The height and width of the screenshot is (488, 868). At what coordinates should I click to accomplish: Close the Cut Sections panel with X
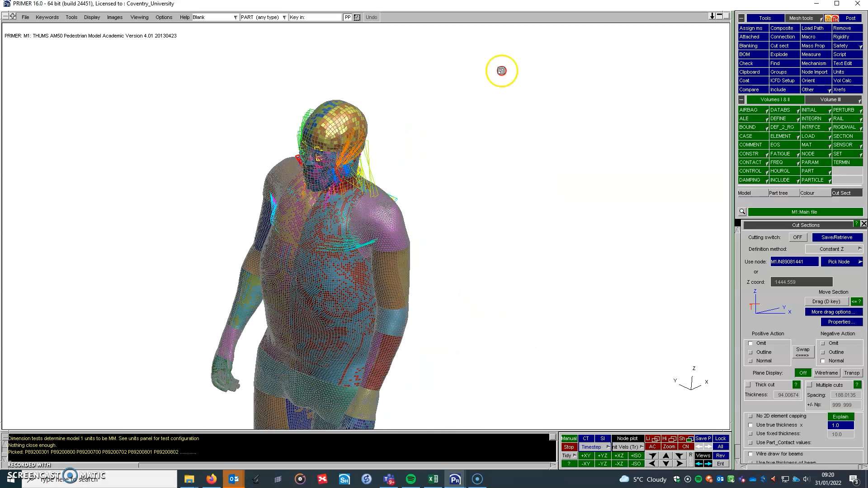863,224
